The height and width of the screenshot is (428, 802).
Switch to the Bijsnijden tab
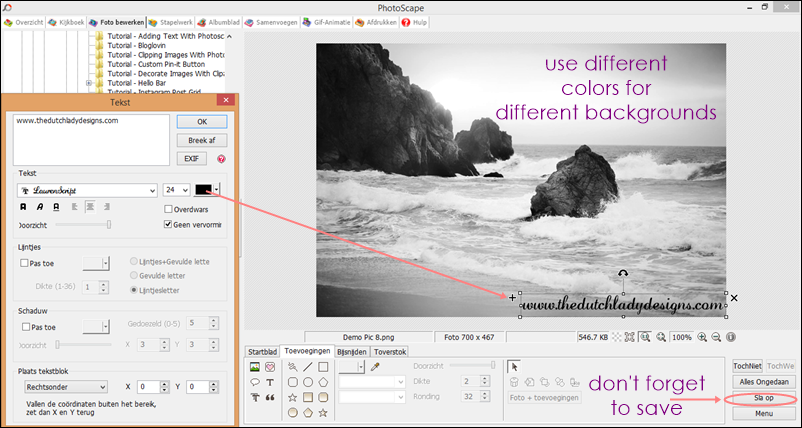coord(352,352)
